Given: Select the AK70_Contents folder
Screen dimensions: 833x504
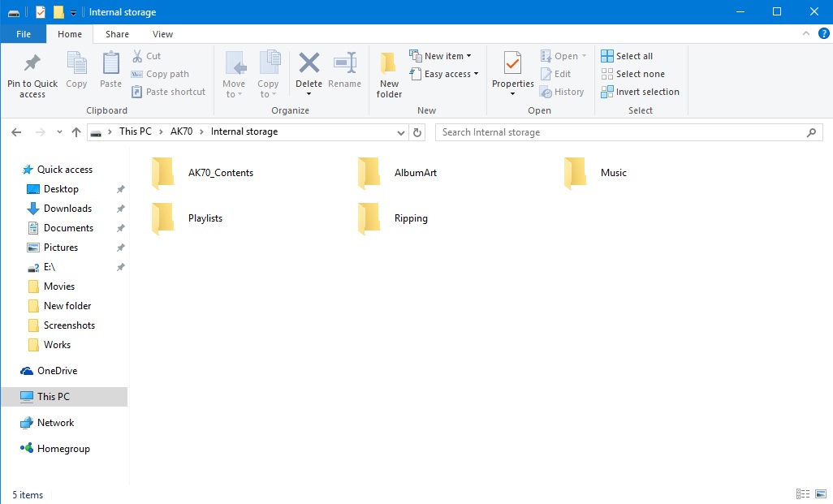Looking at the screenshot, I should (x=203, y=173).
